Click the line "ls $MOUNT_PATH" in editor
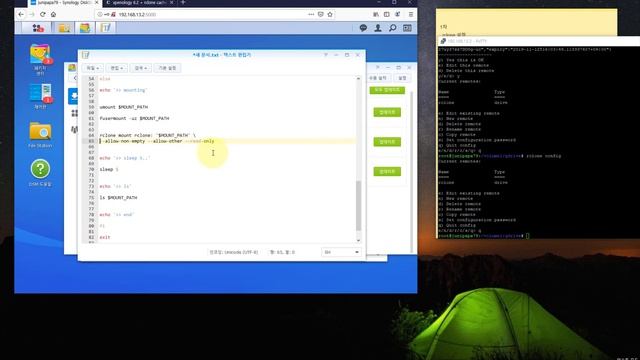This screenshot has height=360, width=640. (x=118, y=198)
